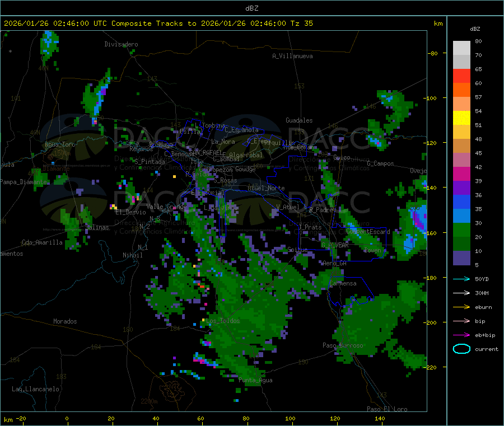Click the 'current' legend label

tap(486, 349)
